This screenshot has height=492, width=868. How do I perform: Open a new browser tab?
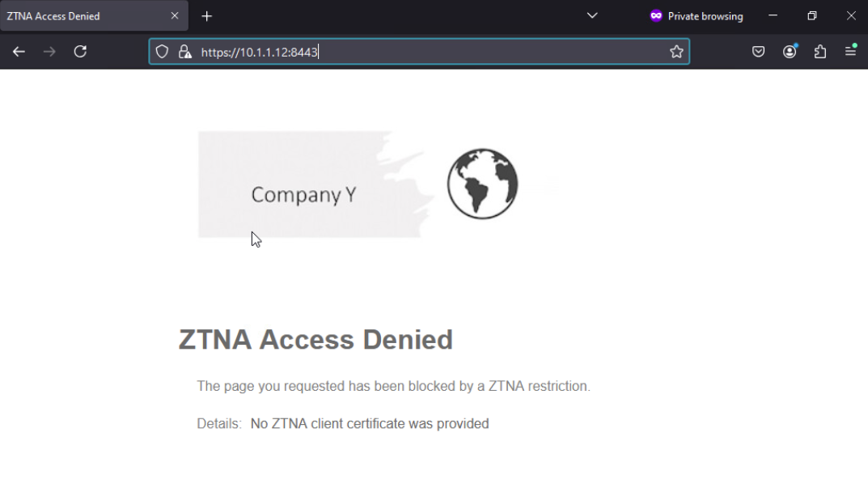205,15
